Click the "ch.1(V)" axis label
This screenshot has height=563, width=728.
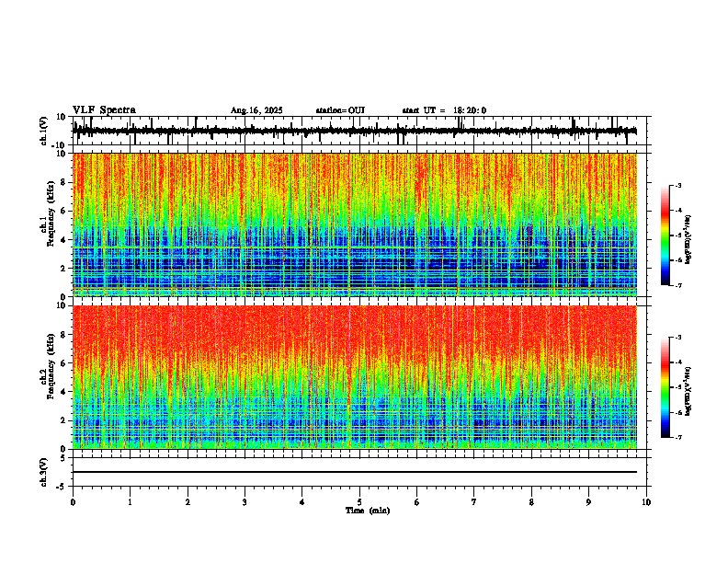(44, 131)
